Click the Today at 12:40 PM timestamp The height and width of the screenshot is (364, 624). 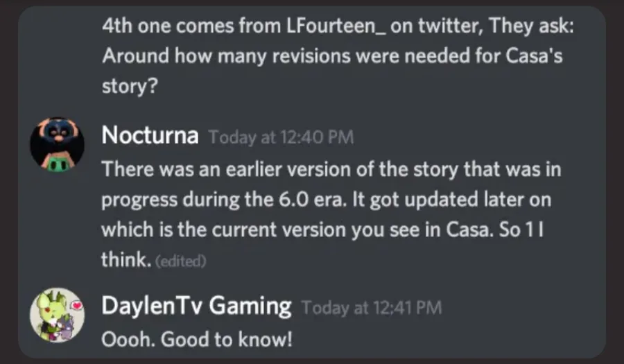coord(281,137)
